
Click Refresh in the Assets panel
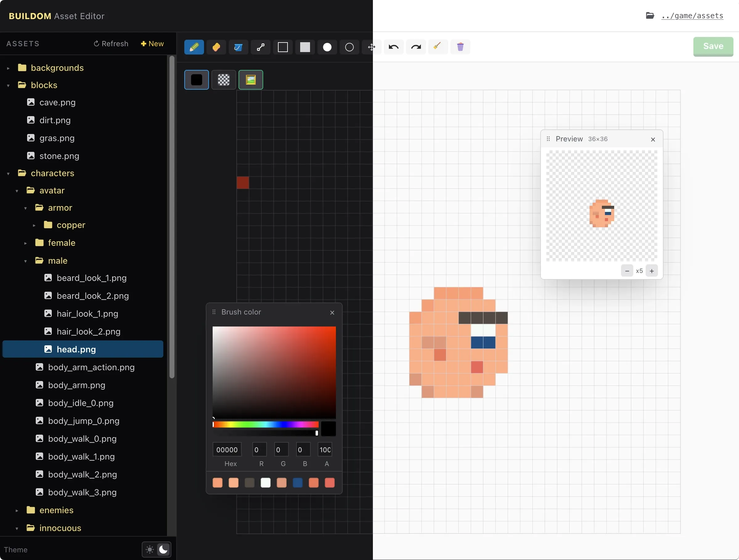(x=111, y=44)
